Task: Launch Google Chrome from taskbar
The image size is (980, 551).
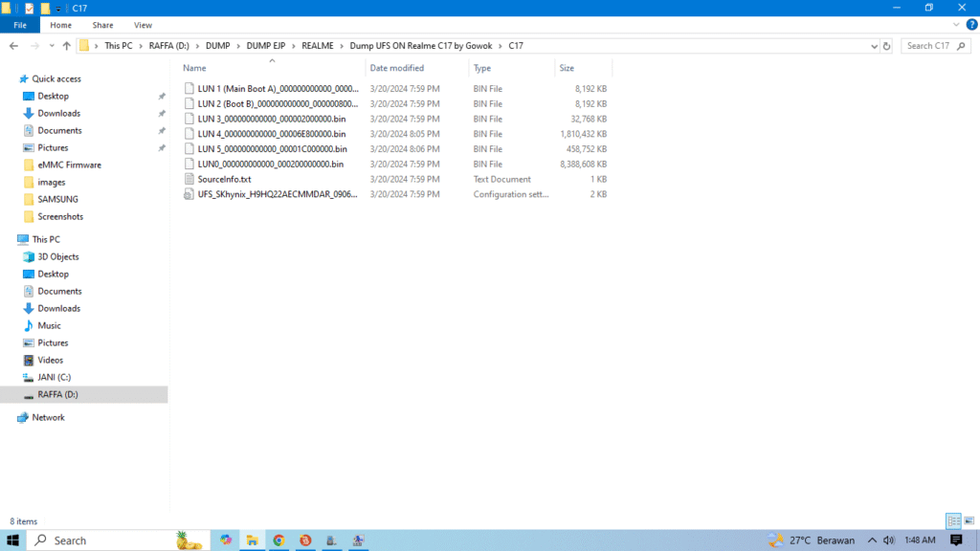Action: pos(278,540)
